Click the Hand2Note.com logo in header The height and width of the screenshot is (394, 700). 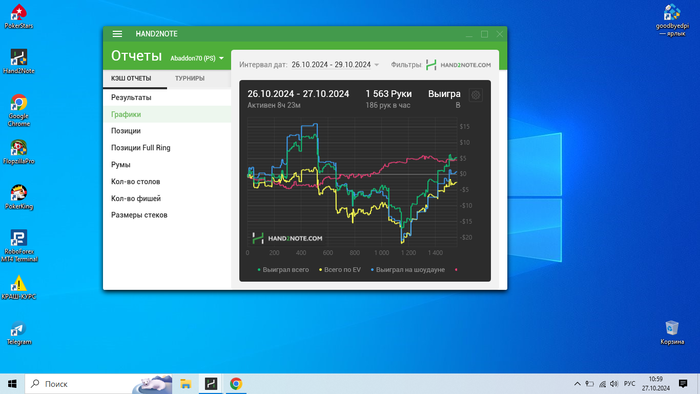click(458, 65)
